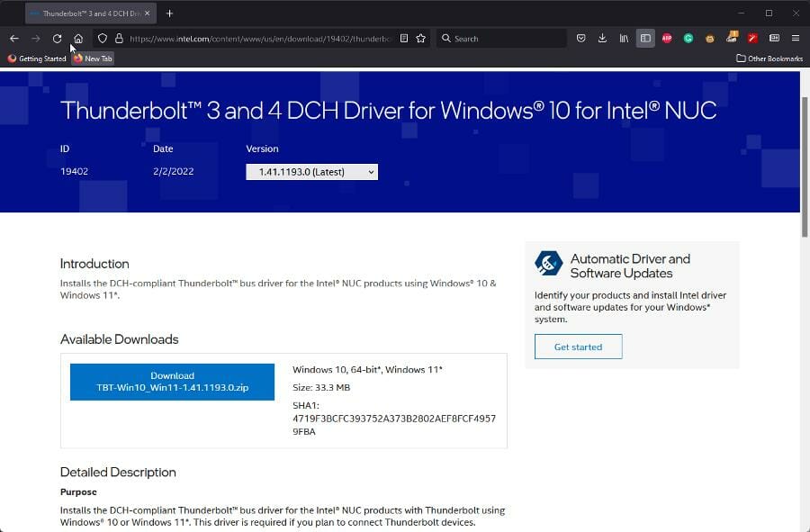Viewport: 810px width, 532px height.
Task: Click the page's vertical scrollbar
Action: [x=805, y=167]
